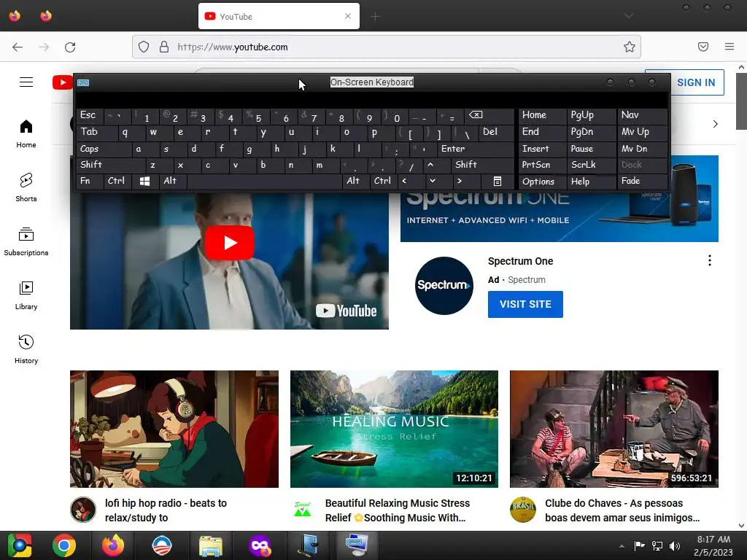This screenshot has width=747, height=560.
Task: Toggle the ScrLk key
Action: click(591, 165)
